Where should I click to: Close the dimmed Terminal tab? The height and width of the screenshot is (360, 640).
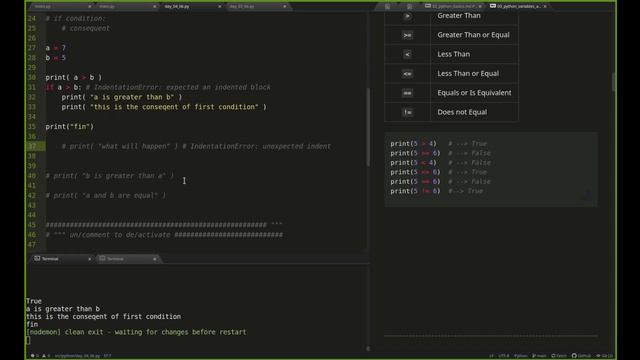tap(155, 259)
